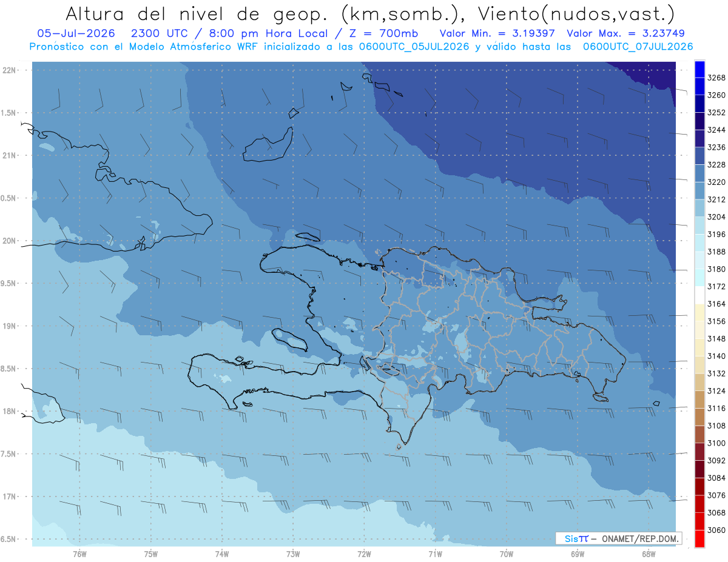Screen dimensions: 728x562
Task: Click the color bar value '3268'
Action: tap(716, 78)
